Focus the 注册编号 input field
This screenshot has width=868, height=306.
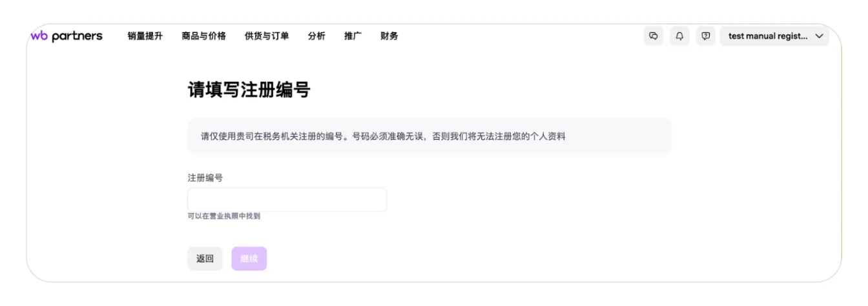coord(287,199)
